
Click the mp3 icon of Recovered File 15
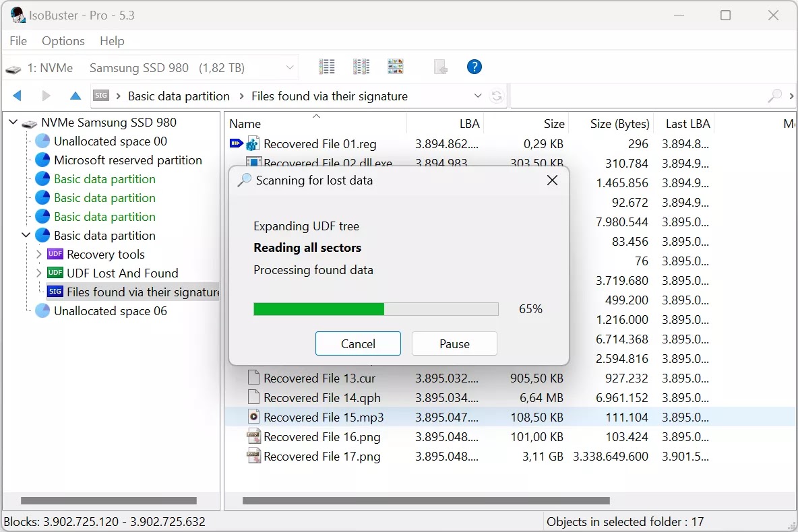point(254,416)
